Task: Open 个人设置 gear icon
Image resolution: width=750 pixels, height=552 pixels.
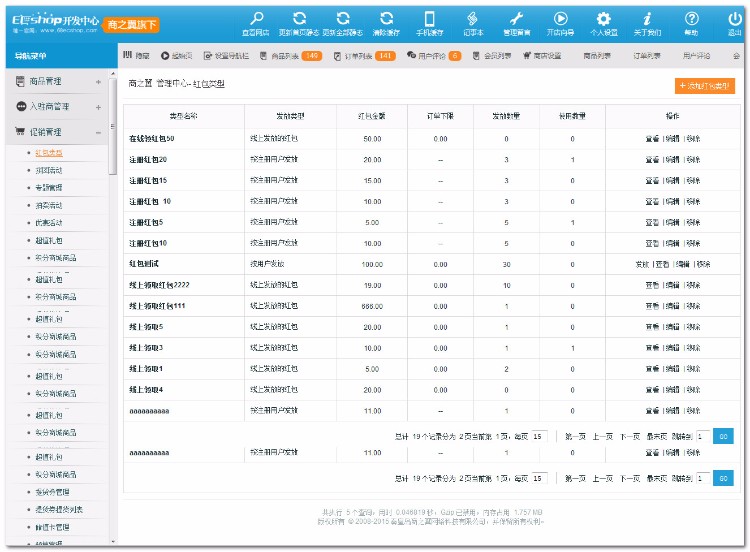Action: 604,19
